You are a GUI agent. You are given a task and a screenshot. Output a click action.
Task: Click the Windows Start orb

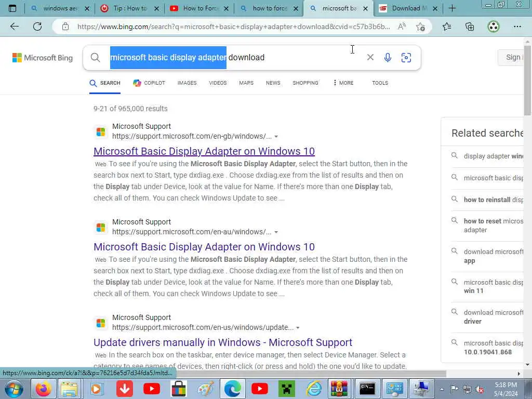click(14, 389)
